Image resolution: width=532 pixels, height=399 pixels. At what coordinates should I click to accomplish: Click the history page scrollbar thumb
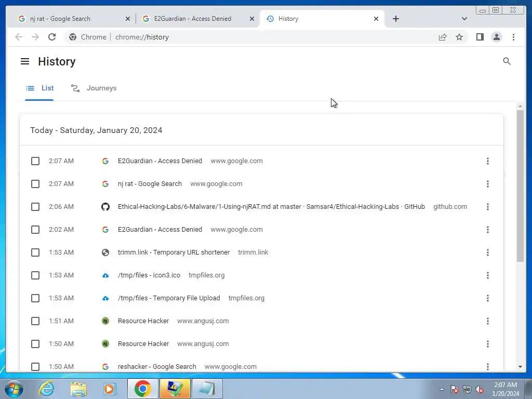[520, 186]
